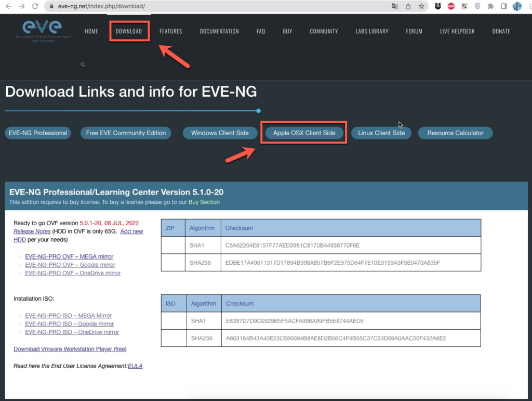
Task: Click the EVE logo in the header
Action: (43, 31)
